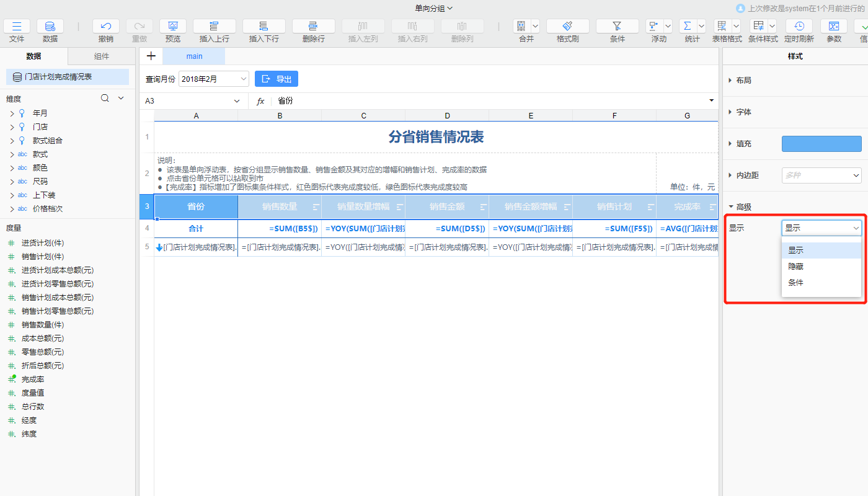This screenshot has width=868, height=496.
Task: Open the 数据 (Data) toolbar icon
Action: point(50,26)
